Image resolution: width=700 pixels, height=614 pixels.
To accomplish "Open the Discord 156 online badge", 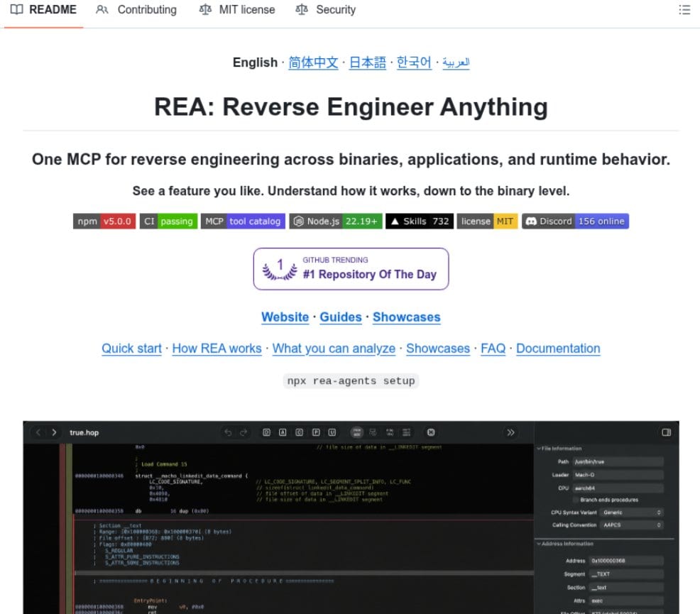I will [576, 221].
